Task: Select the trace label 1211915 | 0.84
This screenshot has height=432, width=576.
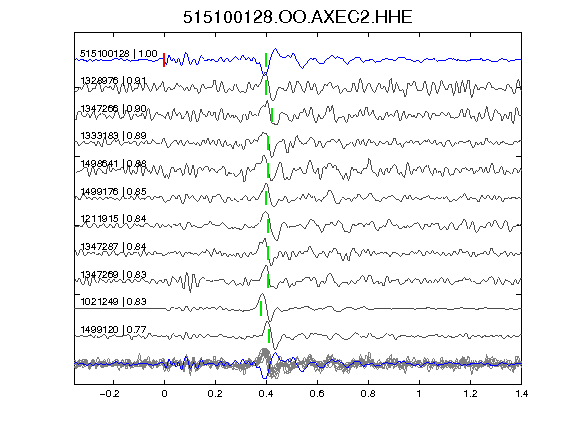Action: tap(113, 219)
